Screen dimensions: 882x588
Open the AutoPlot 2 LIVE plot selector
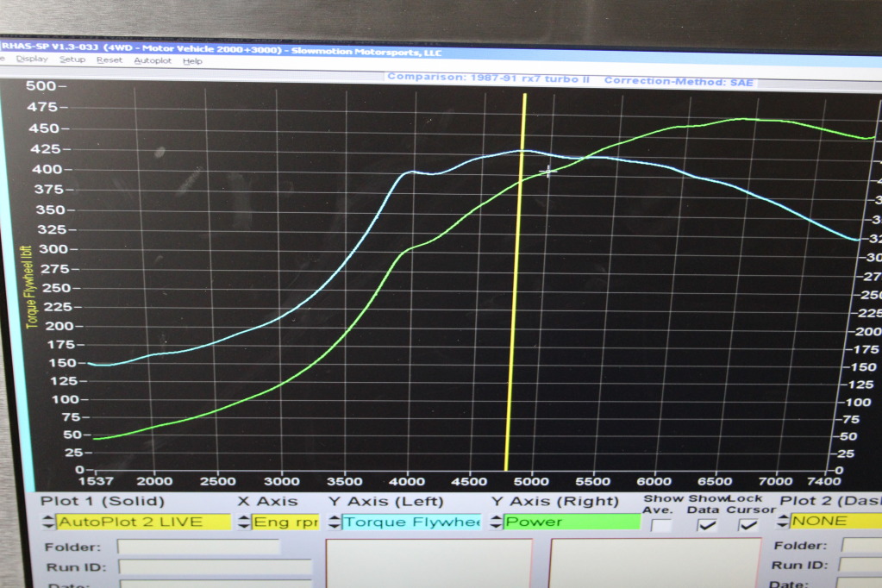[x=143, y=522]
